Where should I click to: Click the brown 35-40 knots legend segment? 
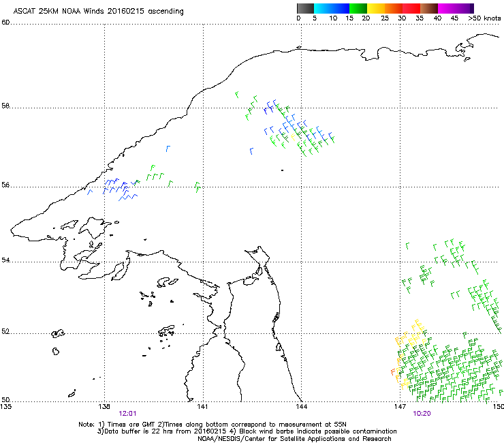click(x=429, y=8)
